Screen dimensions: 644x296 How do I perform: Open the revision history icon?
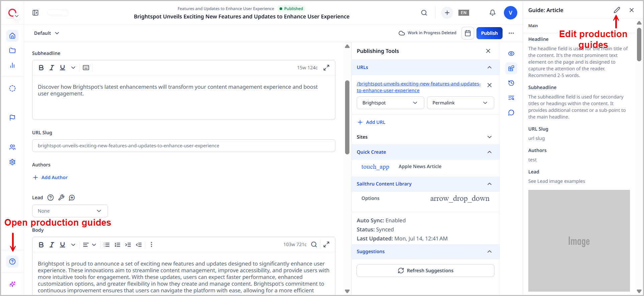(511, 83)
